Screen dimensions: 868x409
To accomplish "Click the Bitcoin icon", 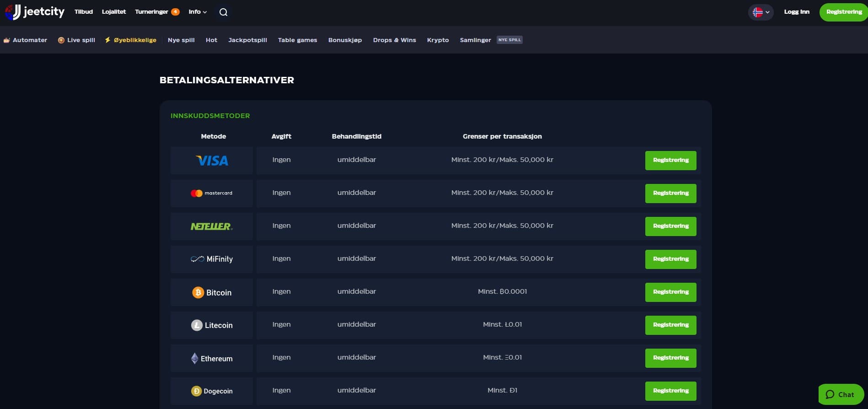I will [198, 292].
